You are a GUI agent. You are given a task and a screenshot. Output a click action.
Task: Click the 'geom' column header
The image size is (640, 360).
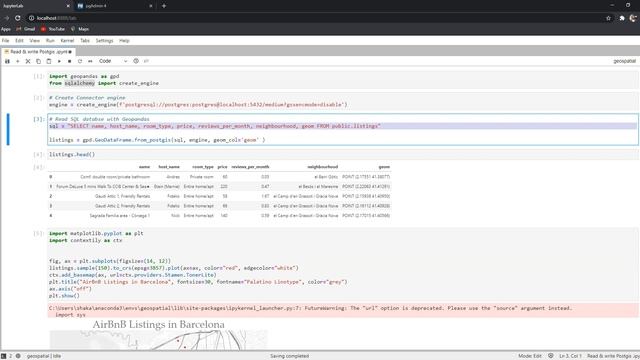(384, 167)
